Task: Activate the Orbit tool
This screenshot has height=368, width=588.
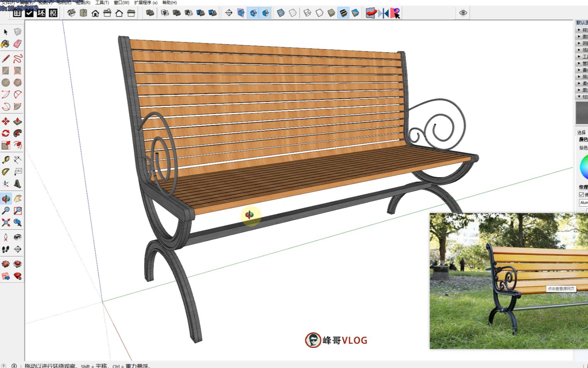Action: 5,198
